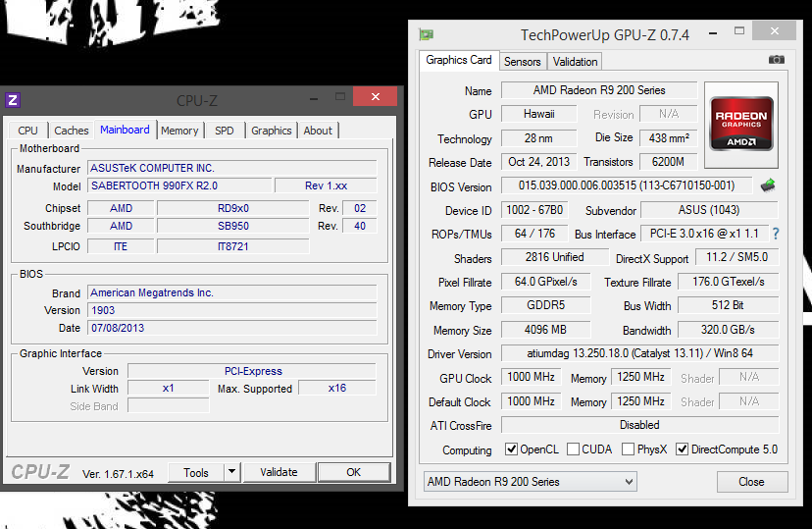The height and width of the screenshot is (529, 812).
Task: Click the Tools button in CPU-Z
Action: pyautogui.click(x=196, y=472)
